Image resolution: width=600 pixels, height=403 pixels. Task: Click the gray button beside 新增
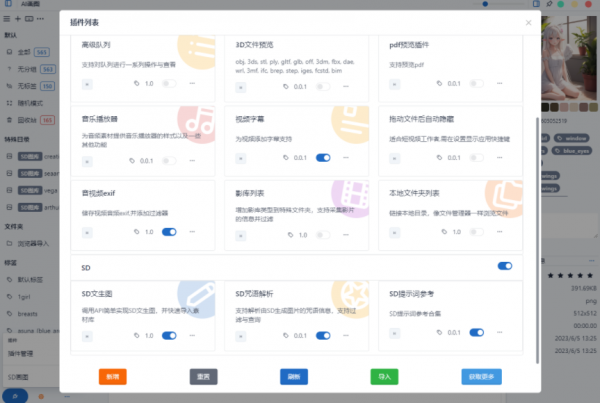pos(204,377)
